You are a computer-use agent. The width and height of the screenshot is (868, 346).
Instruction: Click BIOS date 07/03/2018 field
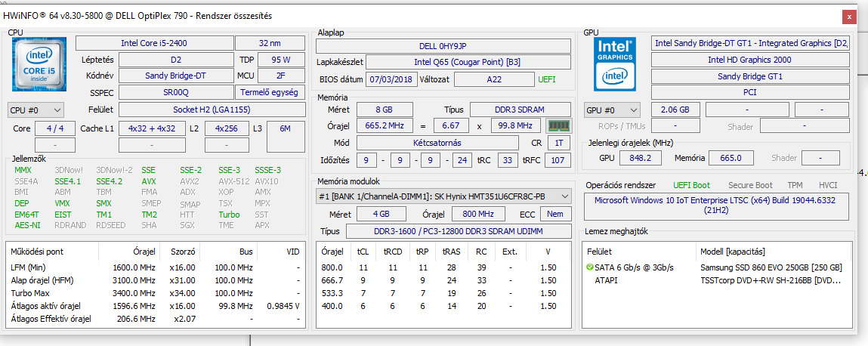click(392, 79)
